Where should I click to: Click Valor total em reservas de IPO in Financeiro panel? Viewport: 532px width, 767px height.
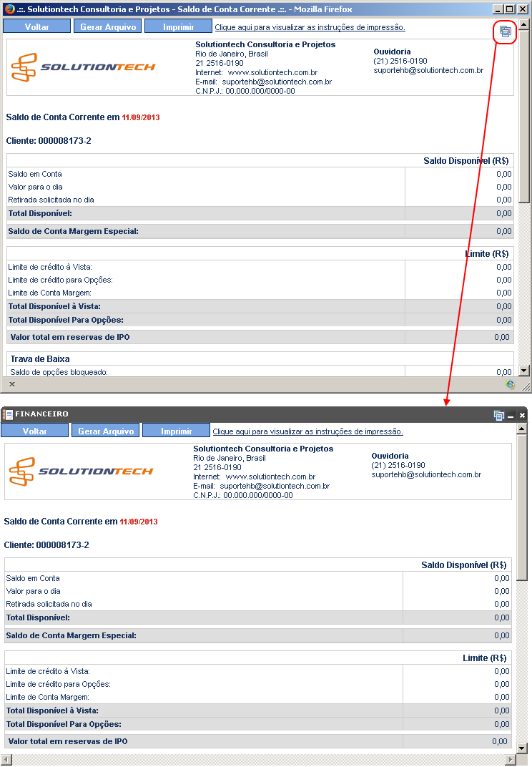coord(68,741)
